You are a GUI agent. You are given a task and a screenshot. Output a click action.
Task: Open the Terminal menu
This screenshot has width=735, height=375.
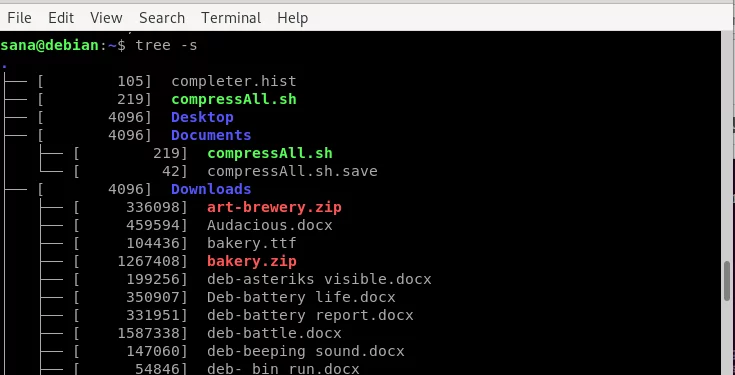click(231, 18)
